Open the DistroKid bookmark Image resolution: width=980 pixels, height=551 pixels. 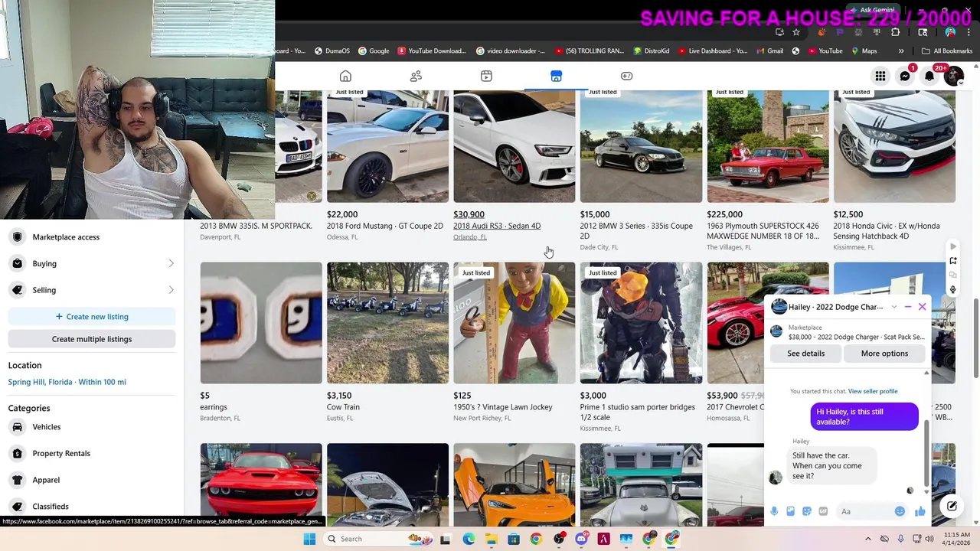click(x=652, y=51)
